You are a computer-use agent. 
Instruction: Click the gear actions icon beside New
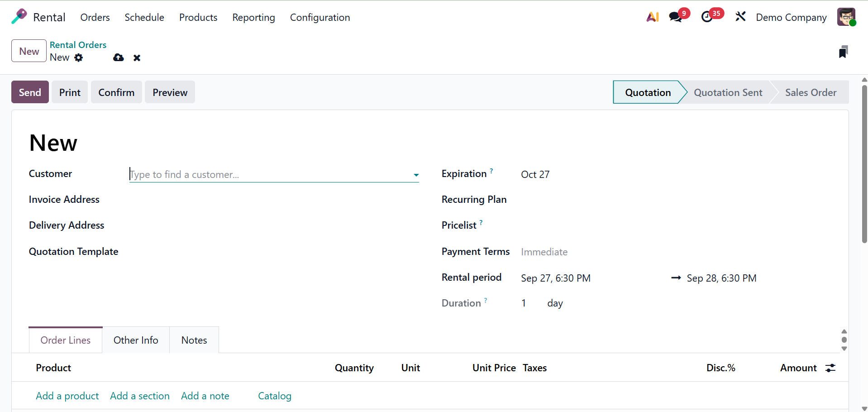pos(79,57)
